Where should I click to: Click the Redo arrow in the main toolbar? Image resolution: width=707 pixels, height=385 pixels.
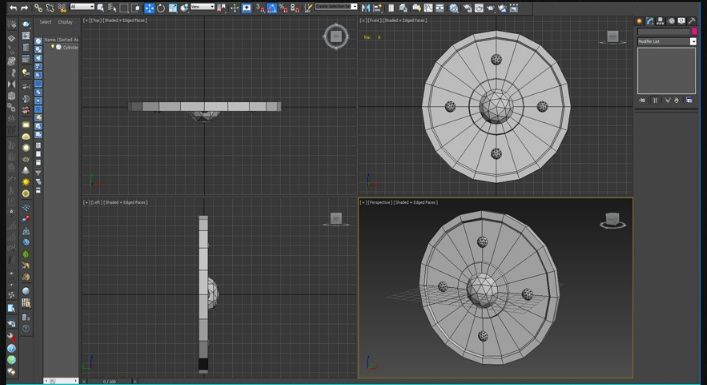tap(24, 8)
